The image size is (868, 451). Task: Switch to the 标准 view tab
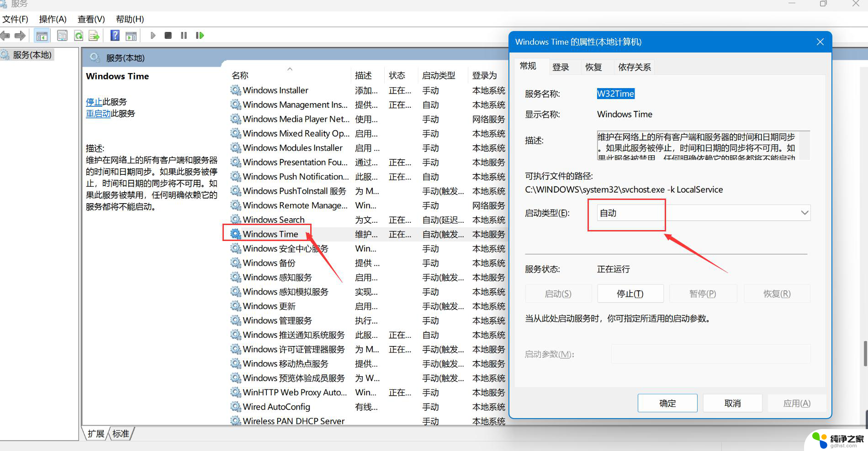(x=121, y=434)
